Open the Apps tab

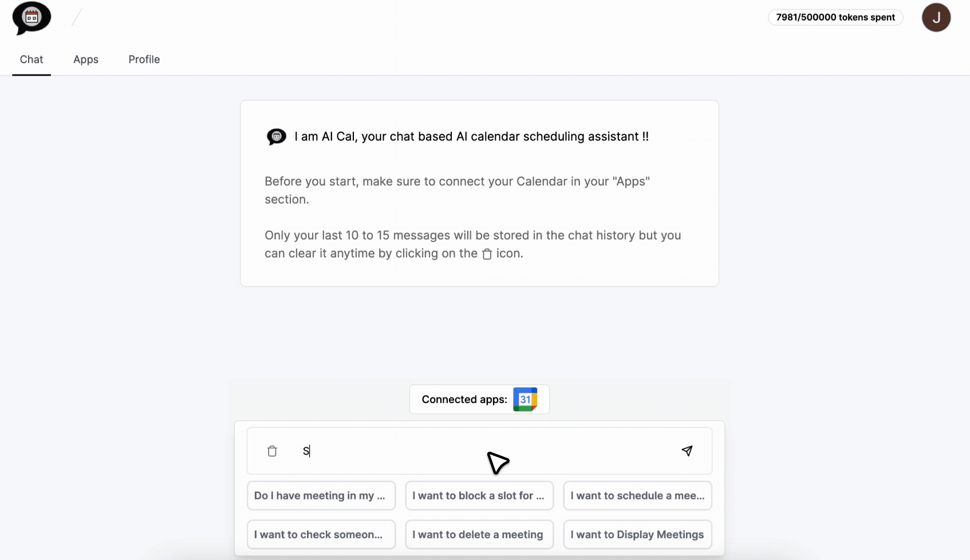pyautogui.click(x=86, y=60)
